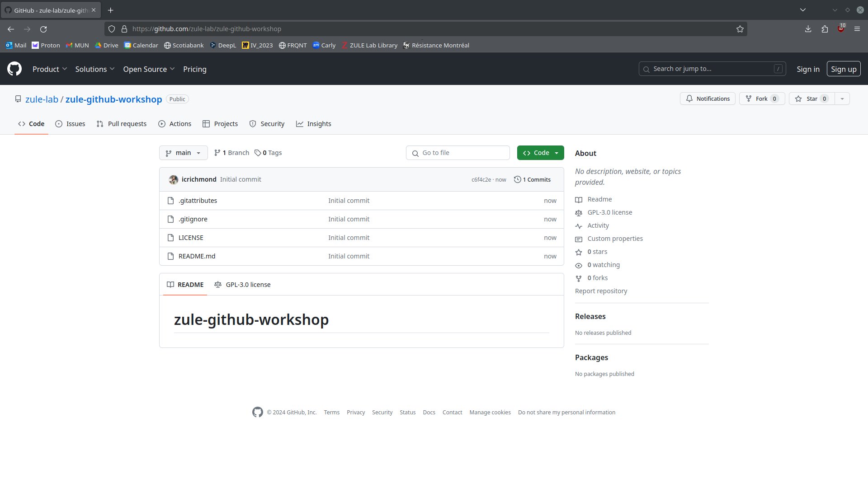This screenshot has width=868, height=488.
Task: Open Firefox extensions puzzle icon
Action: click(825, 29)
